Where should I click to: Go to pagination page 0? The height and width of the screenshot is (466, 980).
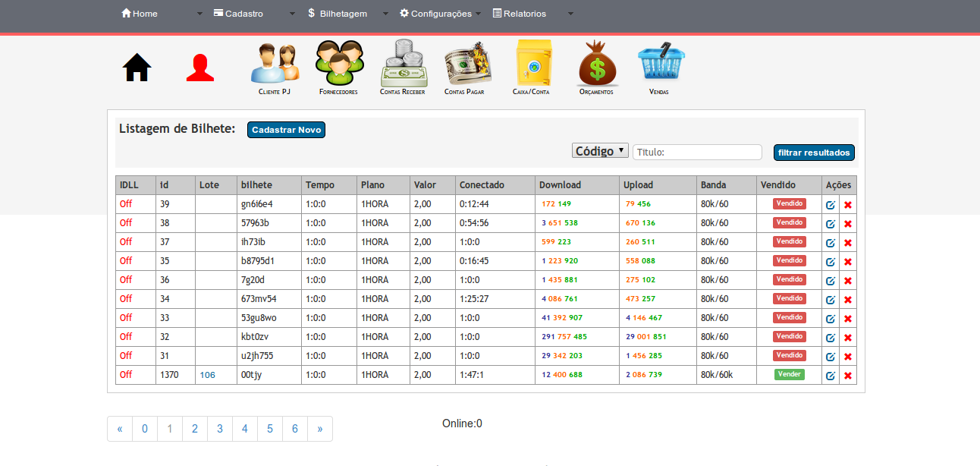145,429
